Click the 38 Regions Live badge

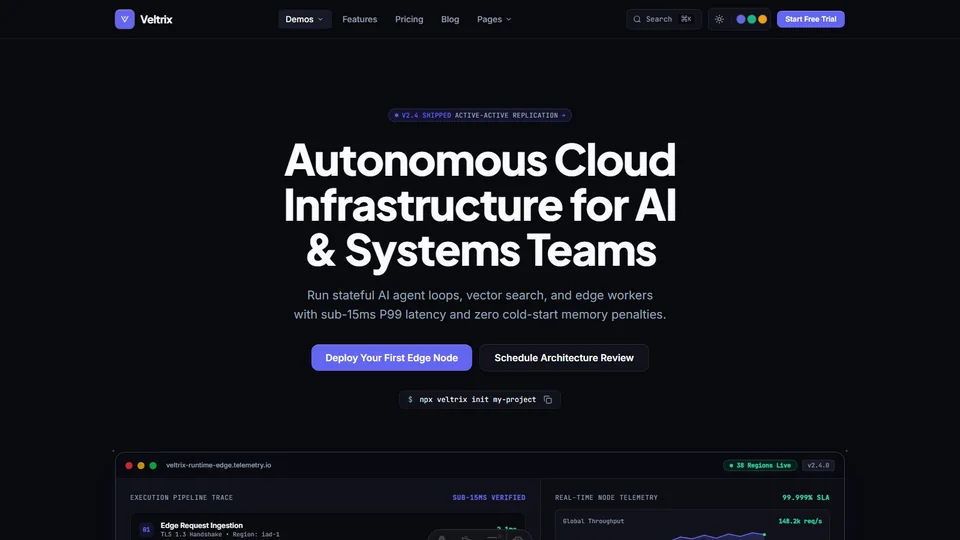pyautogui.click(x=760, y=465)
